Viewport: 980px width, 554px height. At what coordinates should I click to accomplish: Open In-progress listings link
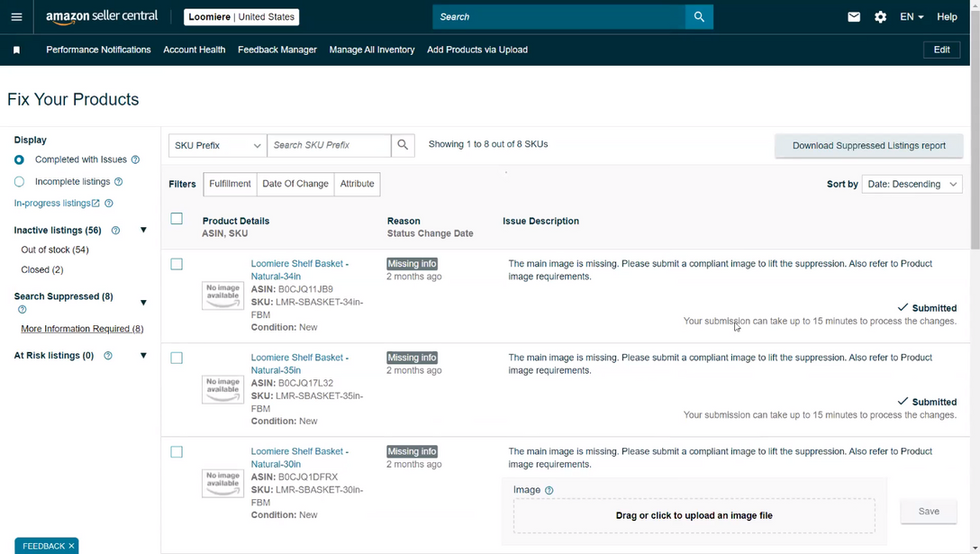point(57,204)
